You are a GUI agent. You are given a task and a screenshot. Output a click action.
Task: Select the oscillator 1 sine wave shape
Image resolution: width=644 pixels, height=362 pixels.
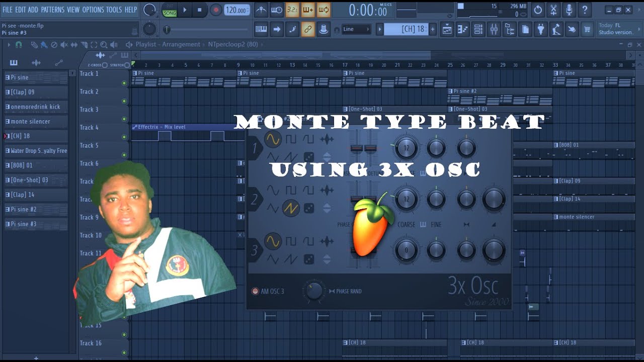click(273, 138)
